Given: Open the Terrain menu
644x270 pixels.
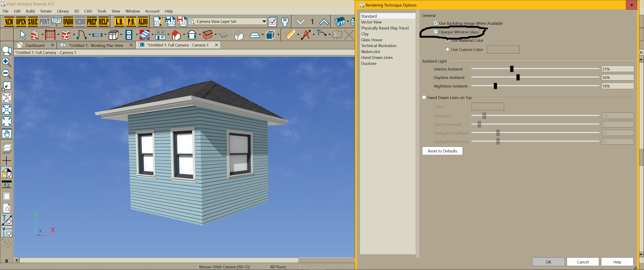Looking at the screenshot, I should pyautogui.click(x=46, y=11).
